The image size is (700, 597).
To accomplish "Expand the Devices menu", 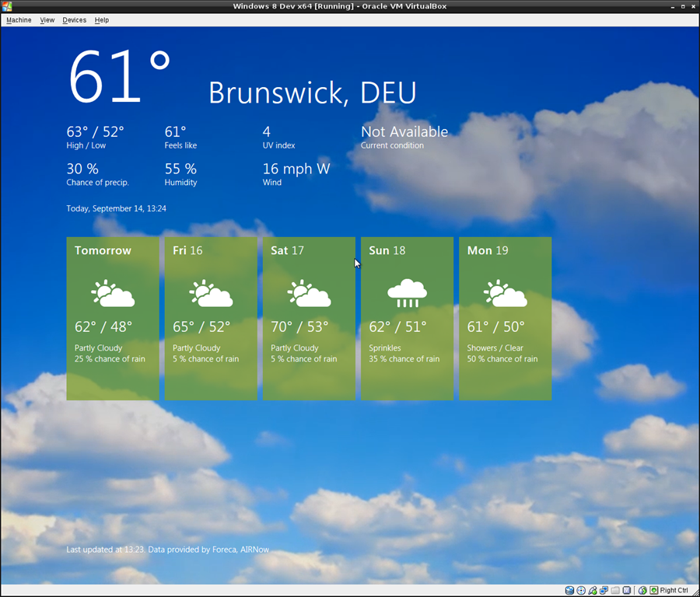I will [75, 20].
